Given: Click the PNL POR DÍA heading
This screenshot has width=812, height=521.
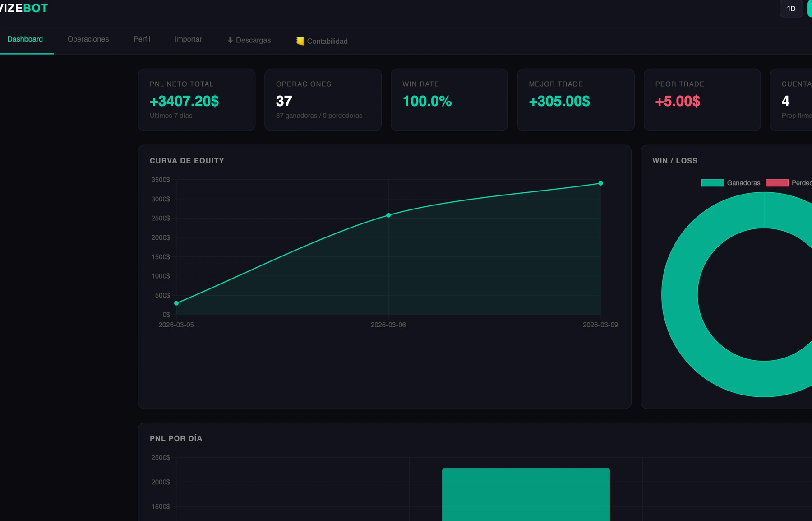Looking at the screenshot, I should pyautogui.click(x=176, y=438).
